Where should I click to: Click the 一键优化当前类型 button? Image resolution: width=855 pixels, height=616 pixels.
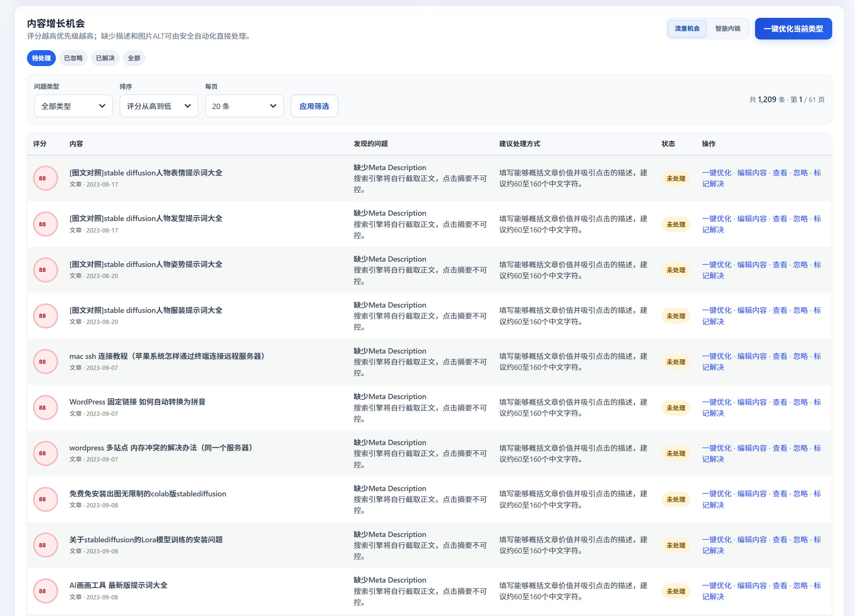[x=793, y=28]
